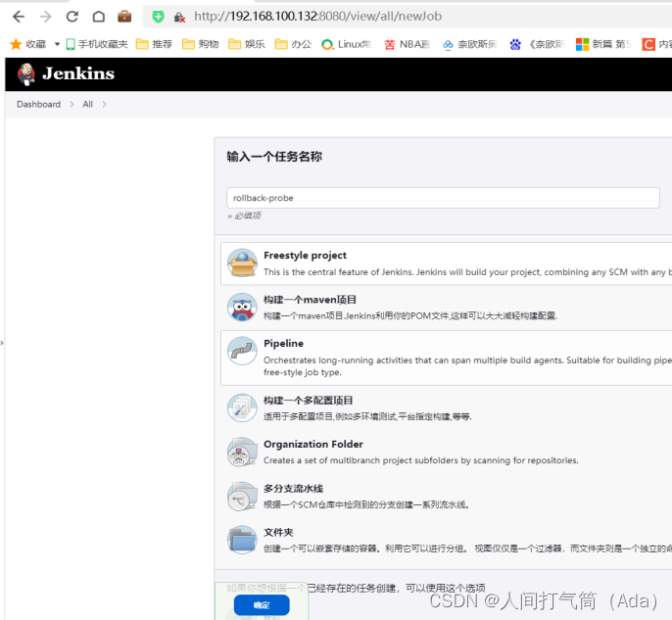
Task: Open the 手机收藏夹 bookmark
Action: (x=97, y=44)
